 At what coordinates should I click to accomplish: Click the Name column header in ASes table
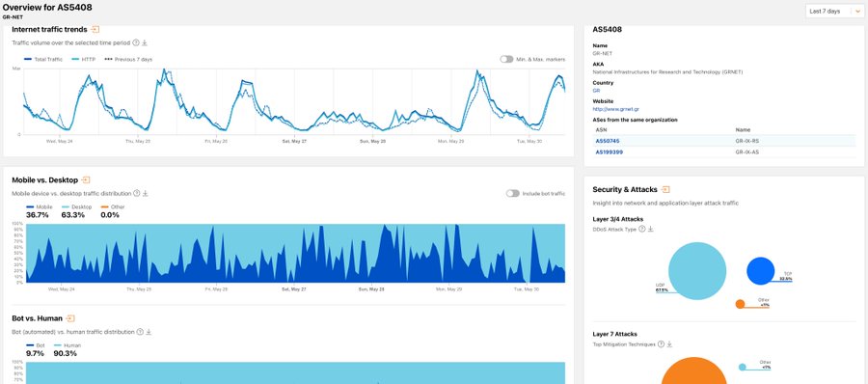pyautogui.click(x=743, y=129)
